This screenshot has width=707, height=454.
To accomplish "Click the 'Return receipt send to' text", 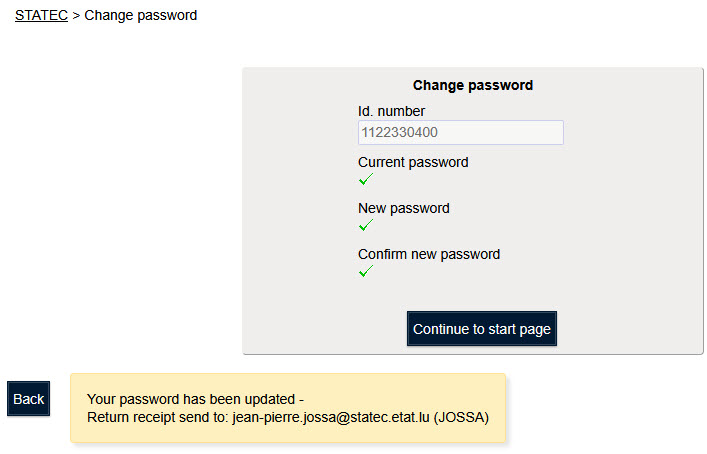I will point(157,417).
